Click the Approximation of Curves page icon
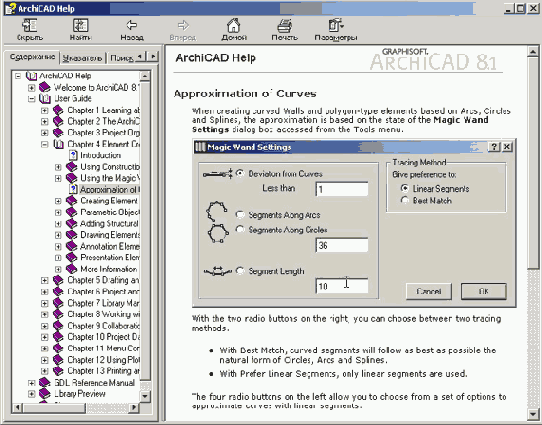 pos(73,189)
